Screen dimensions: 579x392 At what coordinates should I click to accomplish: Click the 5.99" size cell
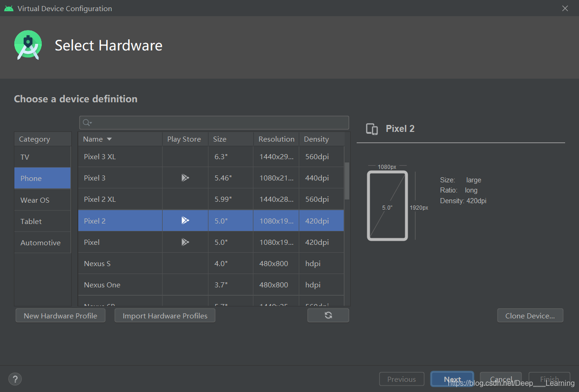[x=231, y=199]
